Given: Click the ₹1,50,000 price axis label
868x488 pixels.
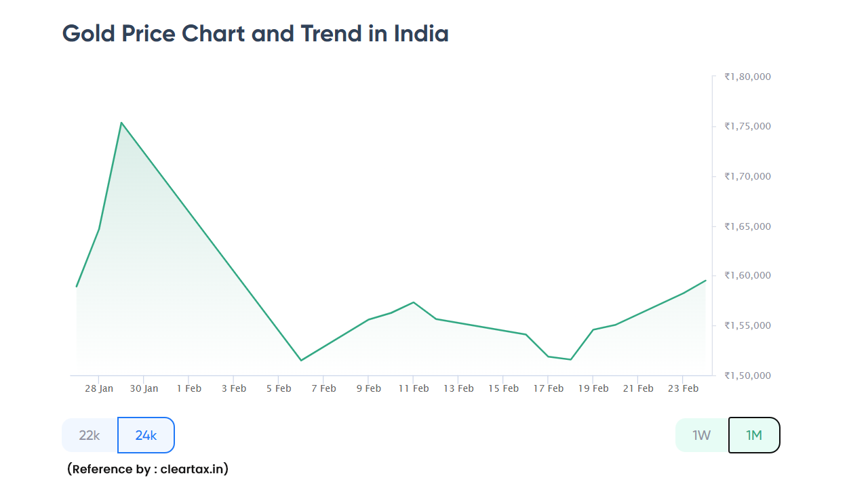Looking at the screenshot, I should [747, 375].
